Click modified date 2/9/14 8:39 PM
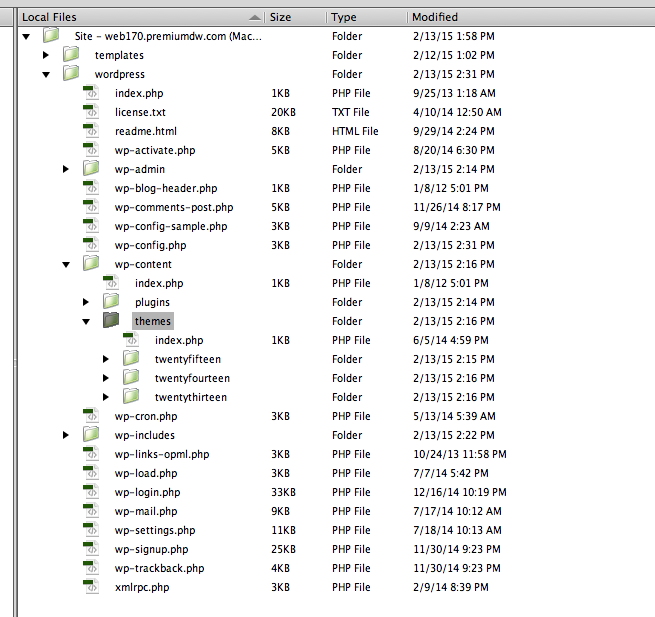The height and width of the screenshot is (617, 655). pos(450,587)
